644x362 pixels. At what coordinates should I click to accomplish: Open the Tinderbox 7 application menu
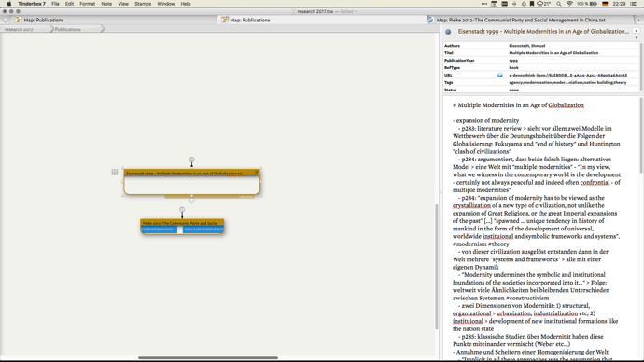(32, 4)
